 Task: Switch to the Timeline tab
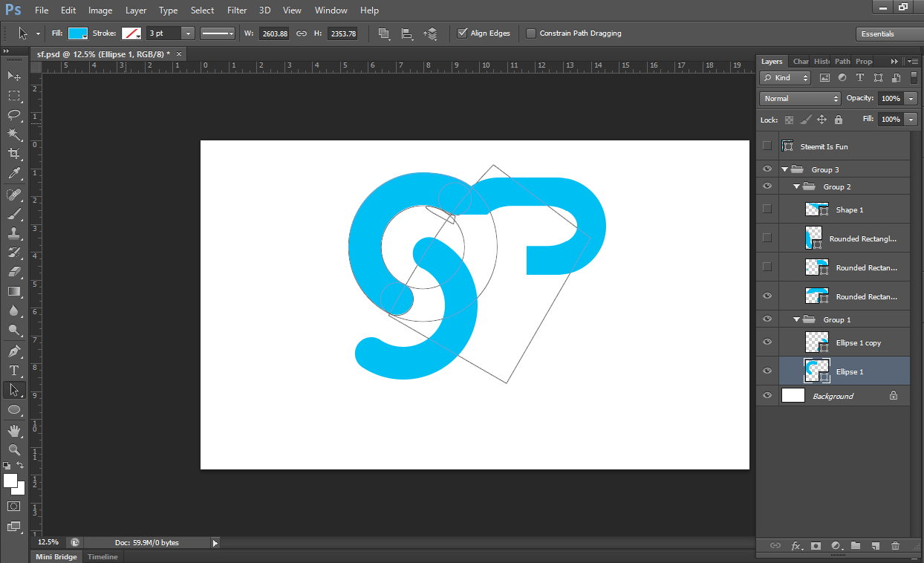tap(103, 557)
